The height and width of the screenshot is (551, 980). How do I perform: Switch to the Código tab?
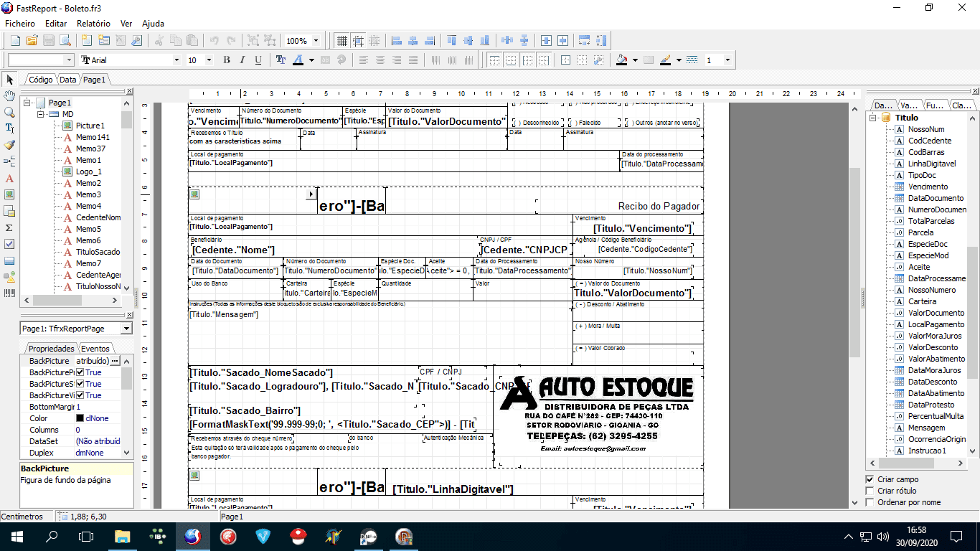click(x=40, y=80)
